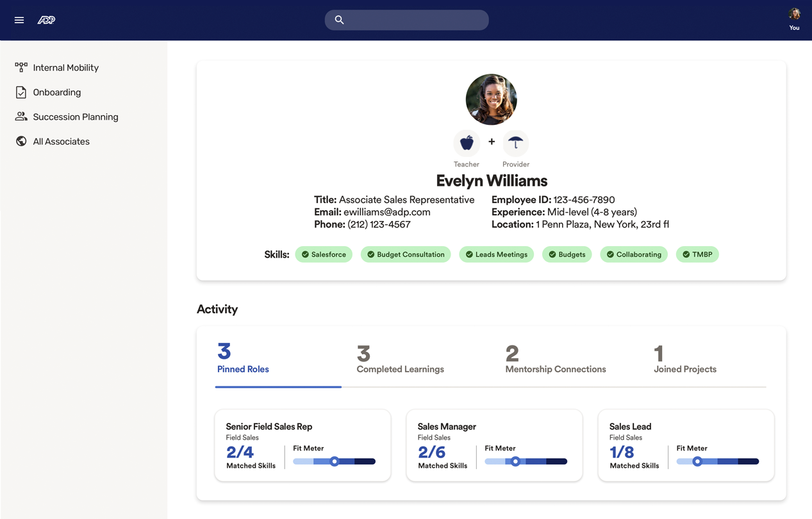
Task: Switch to the Completed Learnings tab
Action: click(400, 360)
